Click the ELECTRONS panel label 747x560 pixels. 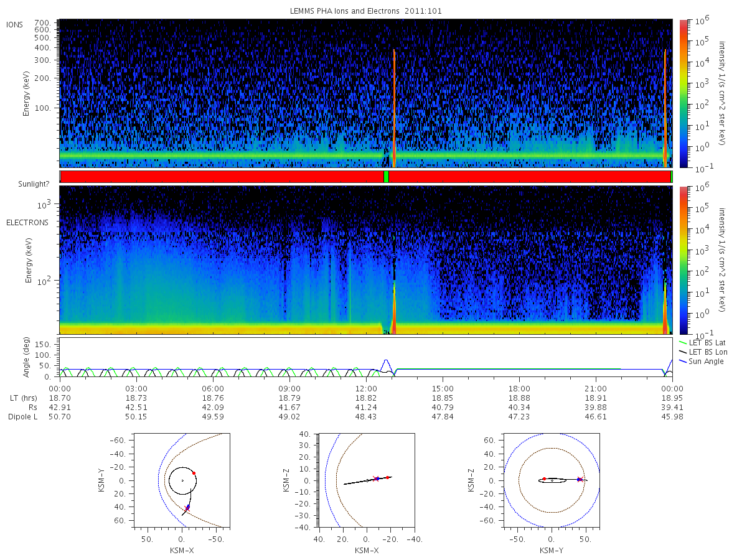coord(27,222)
